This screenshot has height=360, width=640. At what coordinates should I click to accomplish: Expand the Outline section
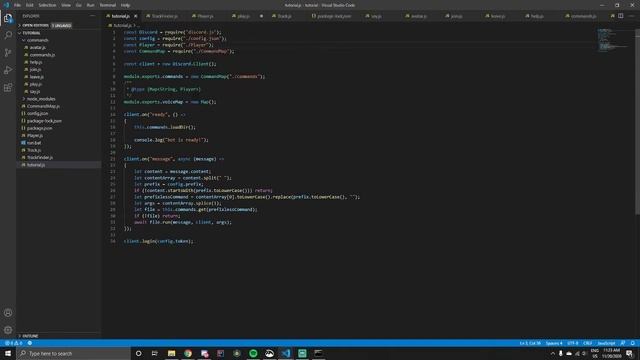[30, 336]
